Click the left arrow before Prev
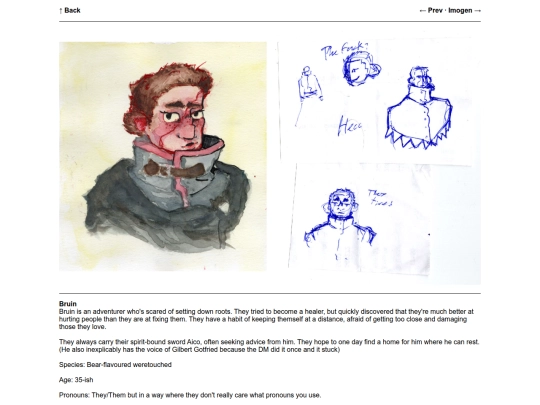540x405 pixels. click(x=423, y=11)
